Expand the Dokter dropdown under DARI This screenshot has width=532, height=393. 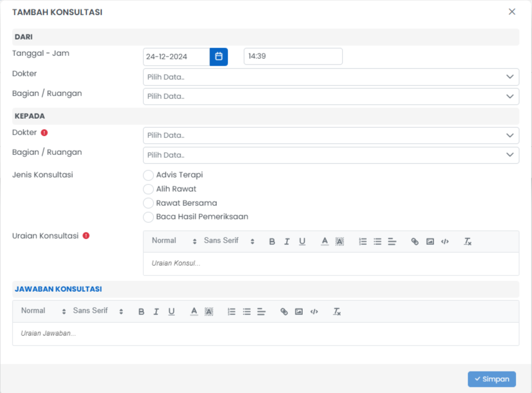coord(331,77)
